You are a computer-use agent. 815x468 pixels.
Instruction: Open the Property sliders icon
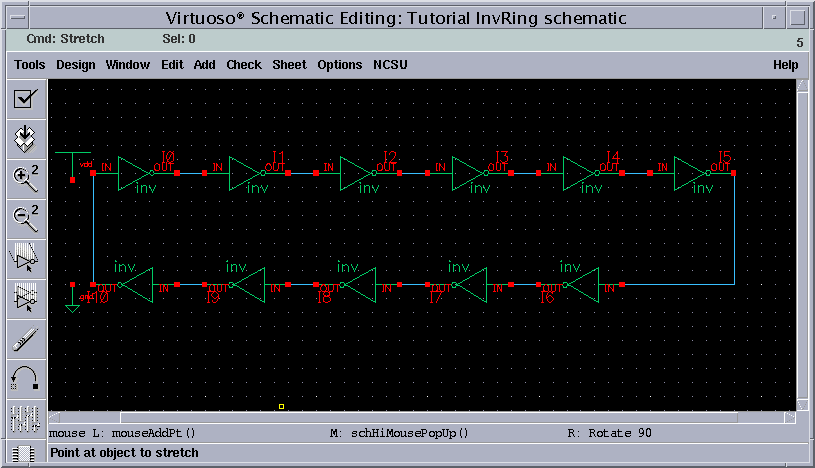point(26,419)
